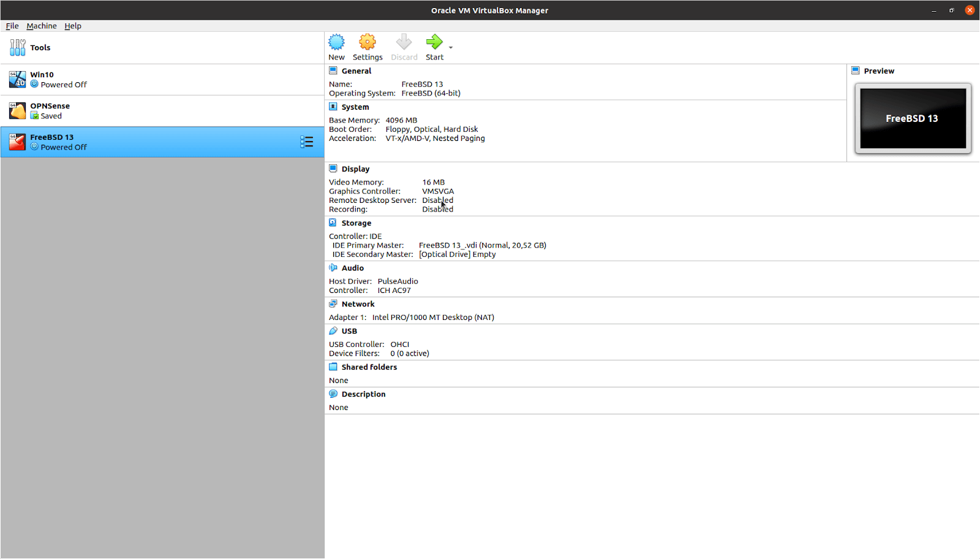Click Floppy, Optical, Hard Disk boot order
This screenshot has height=559, width=980.
[432, 129]
